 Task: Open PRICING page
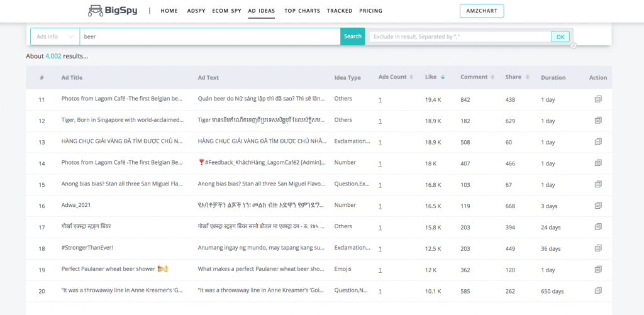click(371, 11)
